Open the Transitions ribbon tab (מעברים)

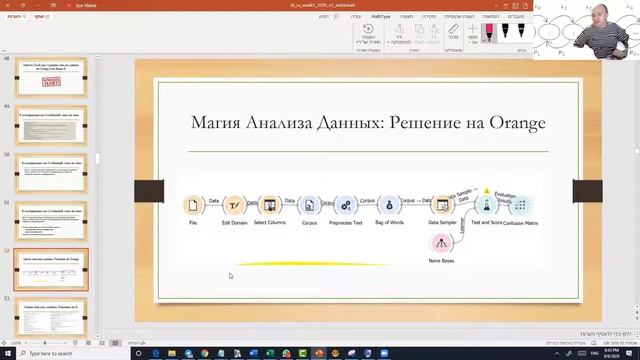click(x=516, y=16)
